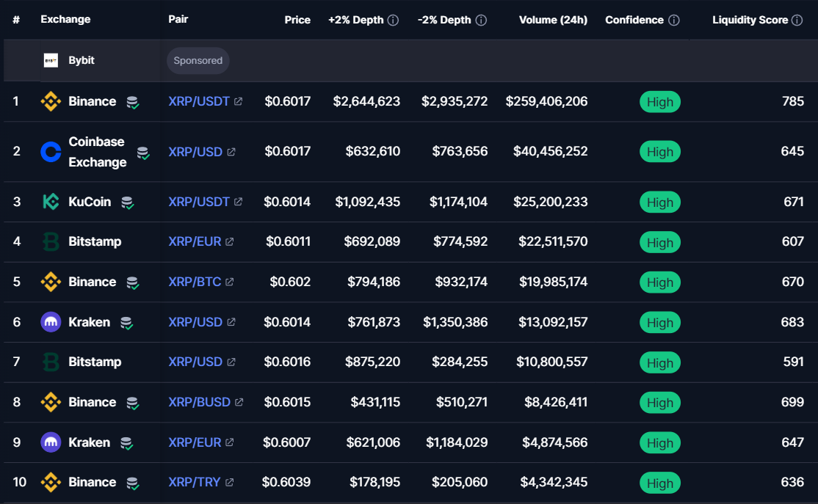818x504 pixels.
Task: Open the Bitstamp XRP/EUR pair link
Action: (x=195, y=242)
